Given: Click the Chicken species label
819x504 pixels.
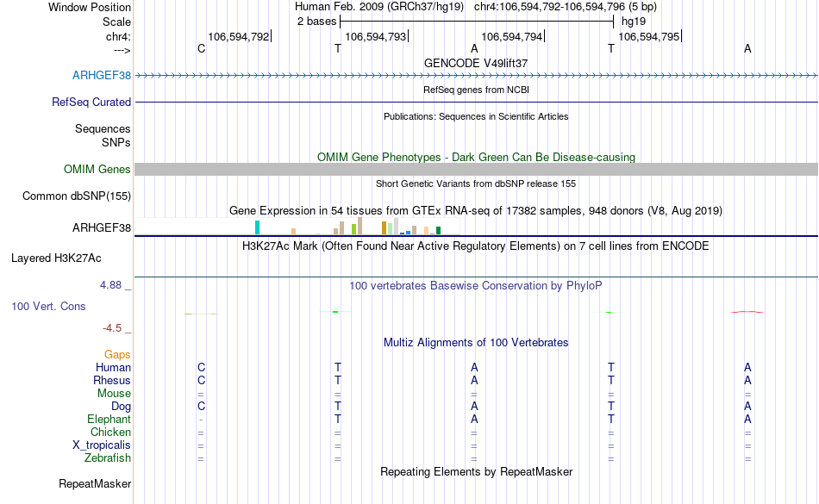Looking at the screenshot, I should tap(110, 432).
